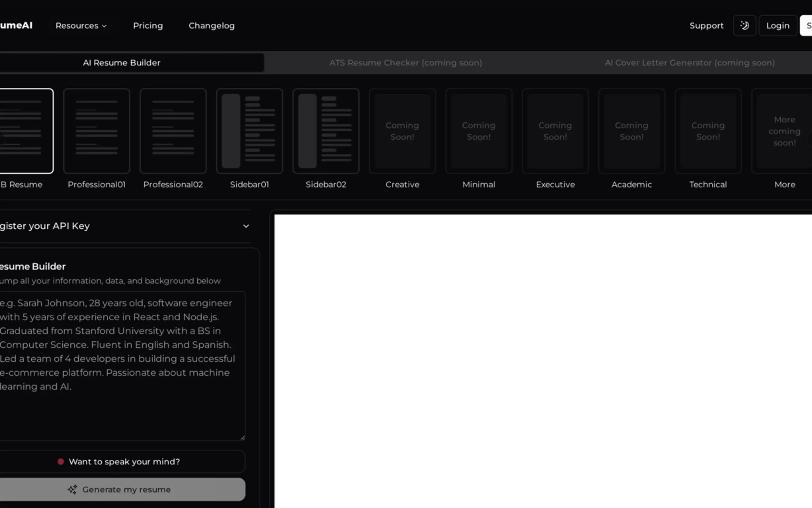Click the sparkle icon on Generate button
Viewport: 812px width, 508px height.
pos(72,489)
